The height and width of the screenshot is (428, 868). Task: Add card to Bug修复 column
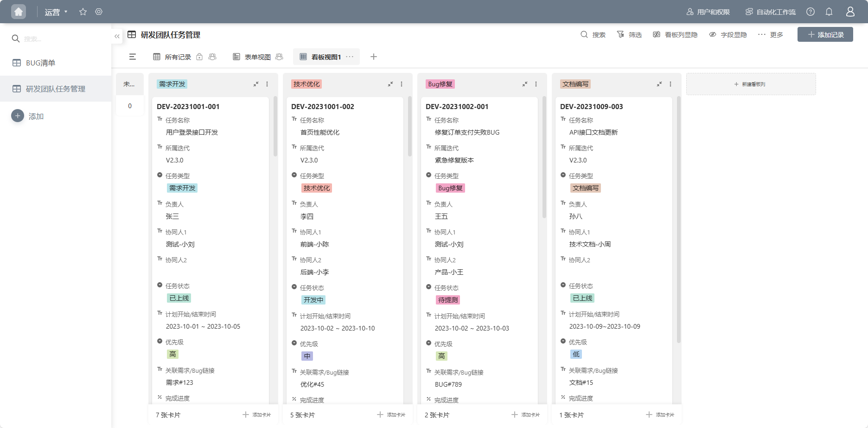pyautogui.click(x=525, y=415)
